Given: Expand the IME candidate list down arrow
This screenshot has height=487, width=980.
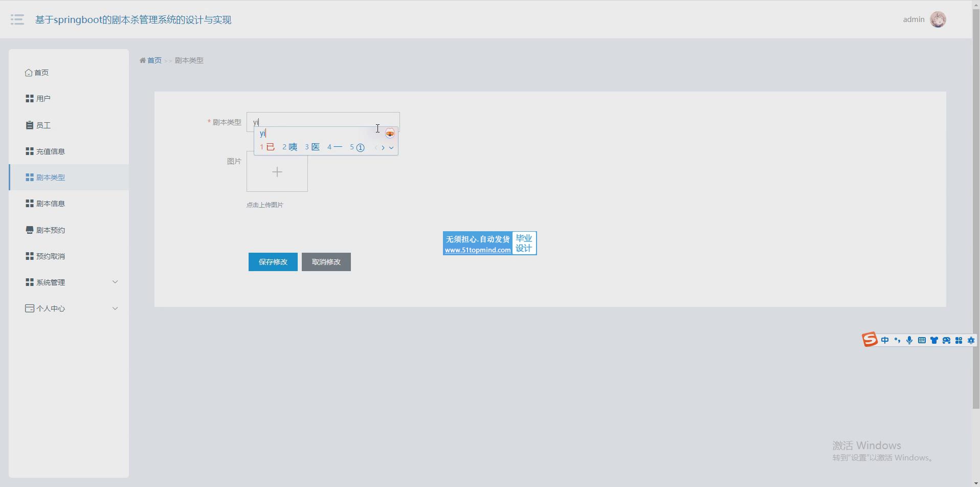Looking at the screenshot, I should pos(391,148).
